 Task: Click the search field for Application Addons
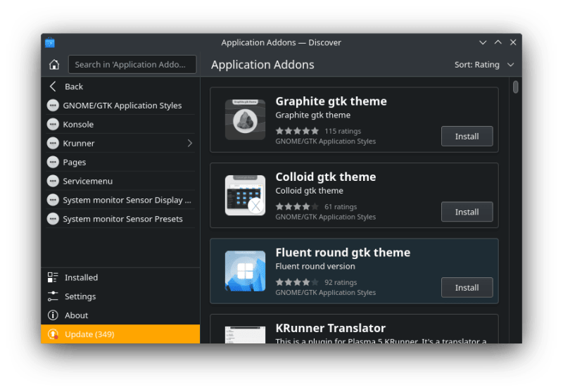tap(132, 65)
